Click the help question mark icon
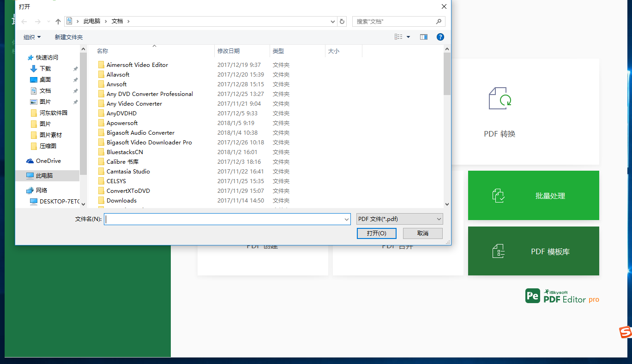This screenshot has height=364, width=632. (439, 36)
